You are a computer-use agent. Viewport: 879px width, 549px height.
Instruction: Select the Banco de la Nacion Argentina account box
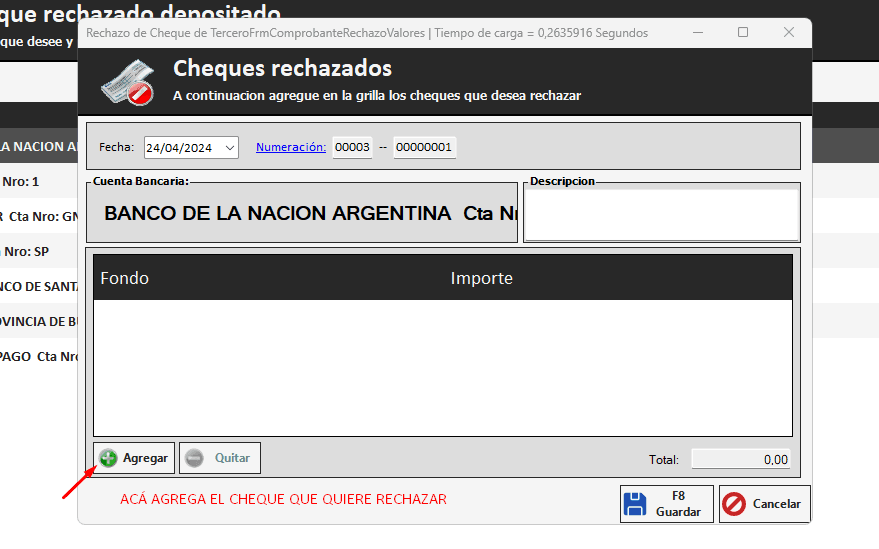pyautogui.click(x=302, y=213)
